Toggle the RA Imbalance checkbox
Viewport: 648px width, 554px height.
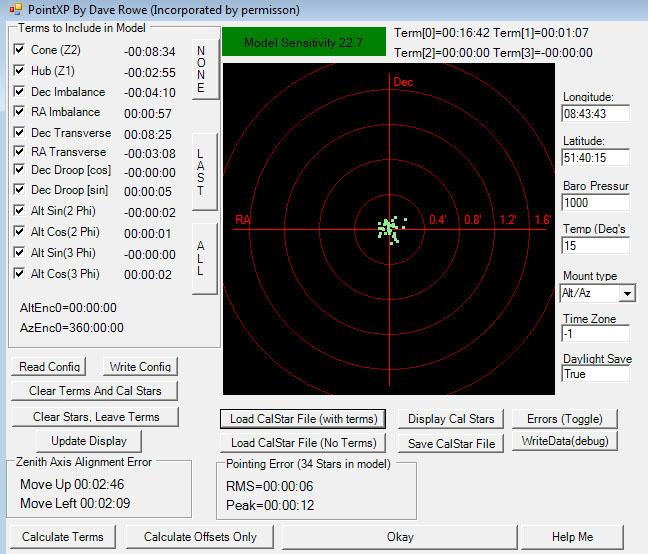click(19, 112)
